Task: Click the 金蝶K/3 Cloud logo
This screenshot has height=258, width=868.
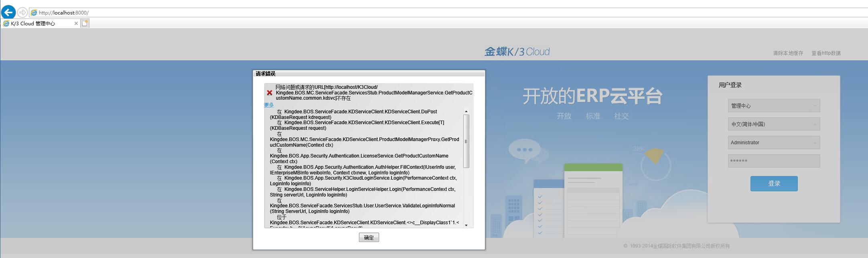Action: (517, 52)
